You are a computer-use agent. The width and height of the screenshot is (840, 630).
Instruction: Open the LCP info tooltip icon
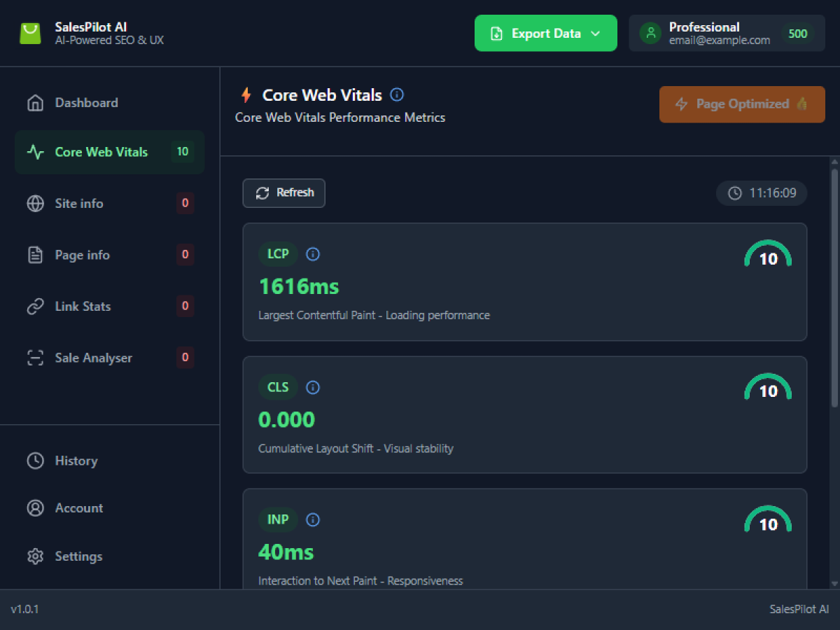[x=313, y=254]
